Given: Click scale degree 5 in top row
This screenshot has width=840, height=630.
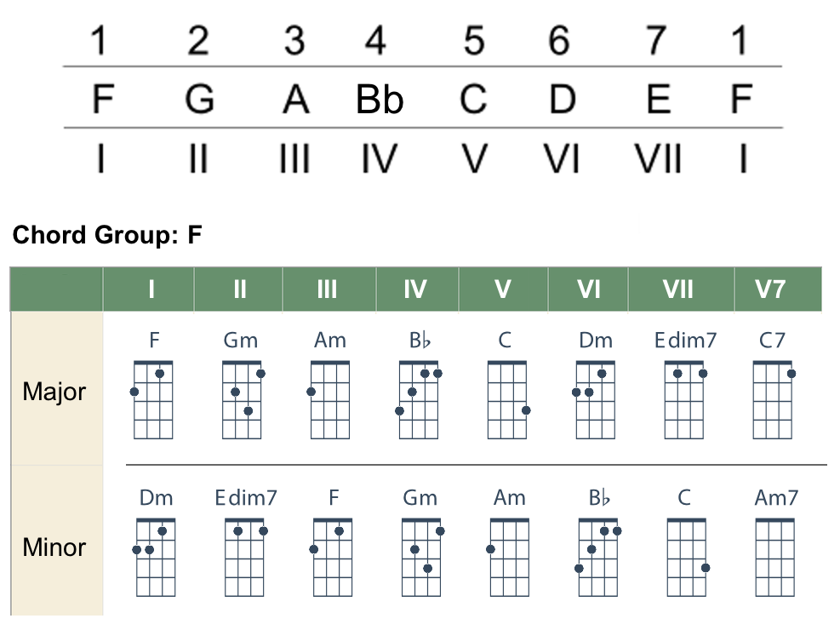Looking at the screenshot, I should tap(473, 40).
